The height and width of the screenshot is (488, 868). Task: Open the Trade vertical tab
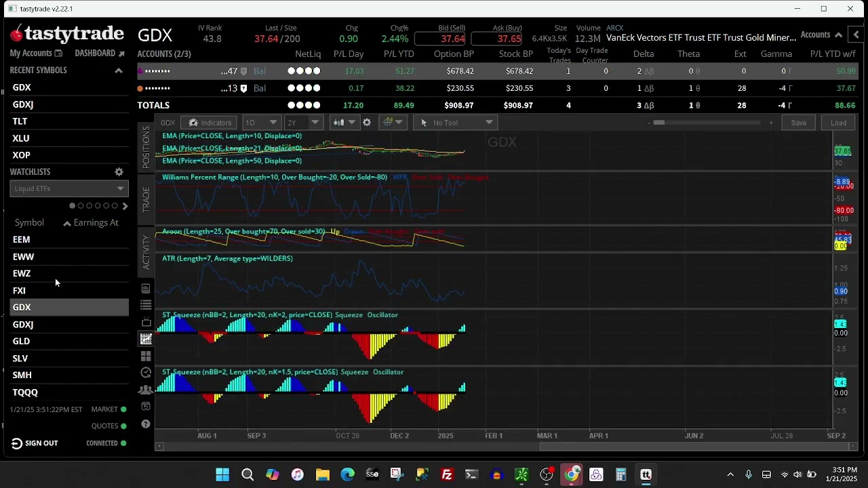[x=146, y=199]
